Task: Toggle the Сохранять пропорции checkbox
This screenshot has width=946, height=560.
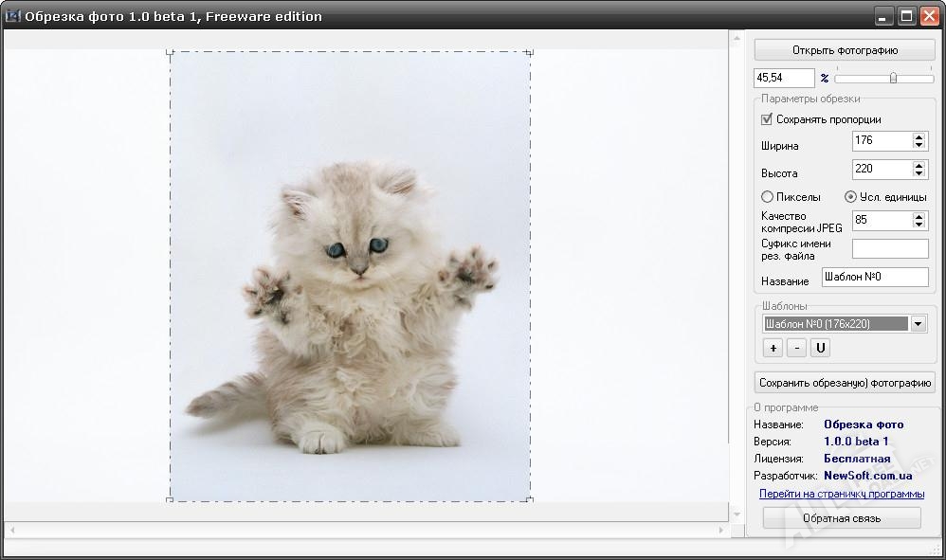Action: tap(767, 119)
